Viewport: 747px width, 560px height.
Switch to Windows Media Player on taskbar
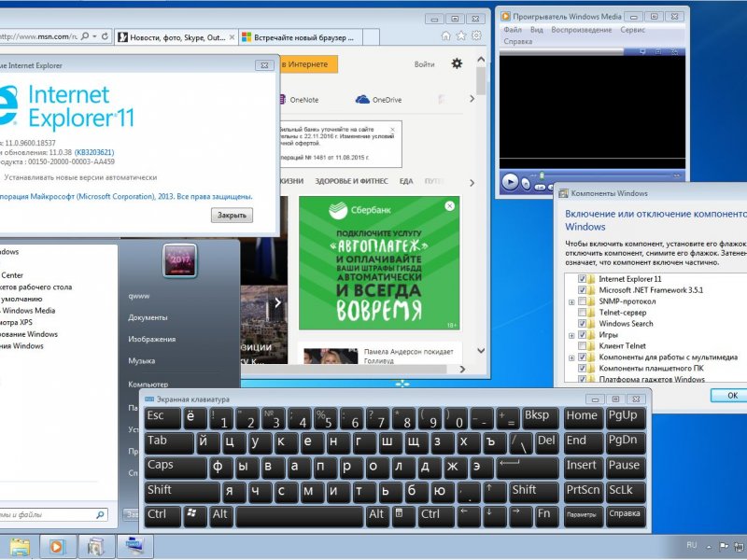pos(57,547)
